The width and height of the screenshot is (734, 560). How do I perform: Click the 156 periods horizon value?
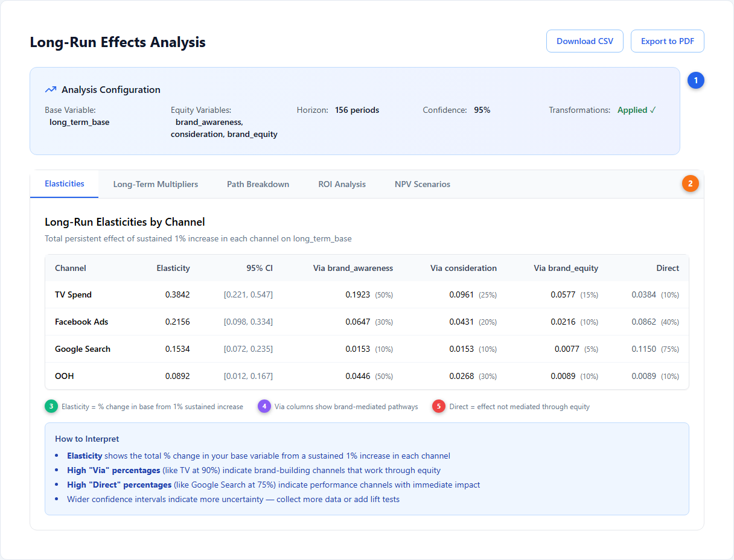tap(357, 110)
